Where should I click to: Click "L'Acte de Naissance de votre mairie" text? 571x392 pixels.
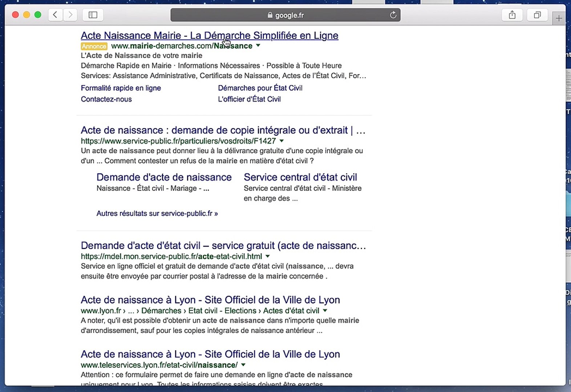pos(142,56)
